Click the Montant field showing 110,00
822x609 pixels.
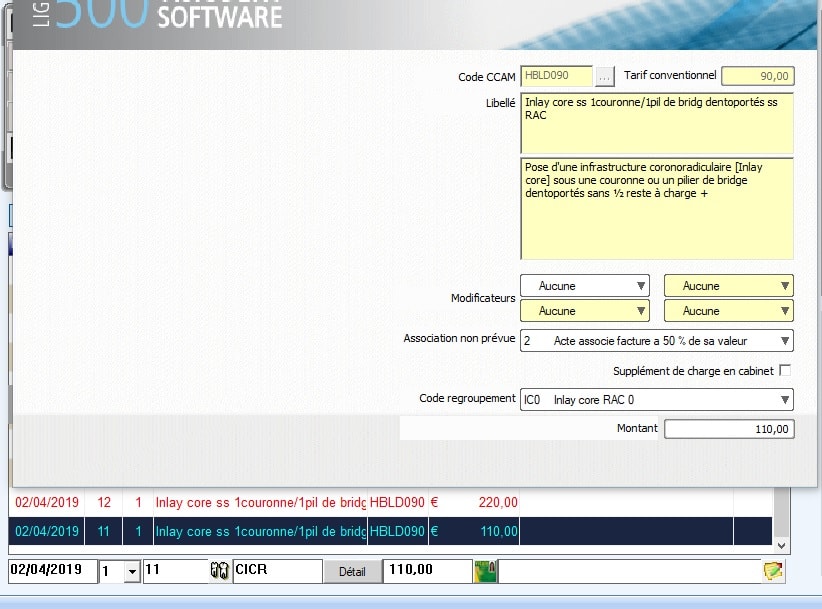tap(728, 429)
